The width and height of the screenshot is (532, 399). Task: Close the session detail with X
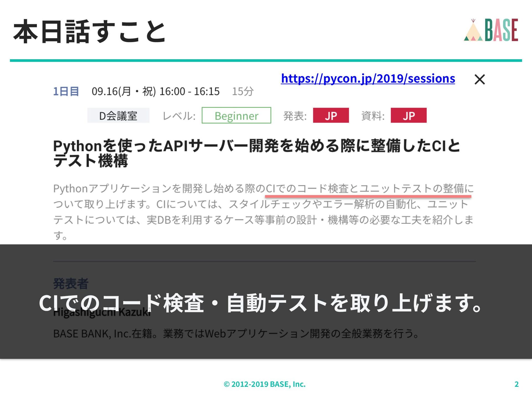[479, 80]
